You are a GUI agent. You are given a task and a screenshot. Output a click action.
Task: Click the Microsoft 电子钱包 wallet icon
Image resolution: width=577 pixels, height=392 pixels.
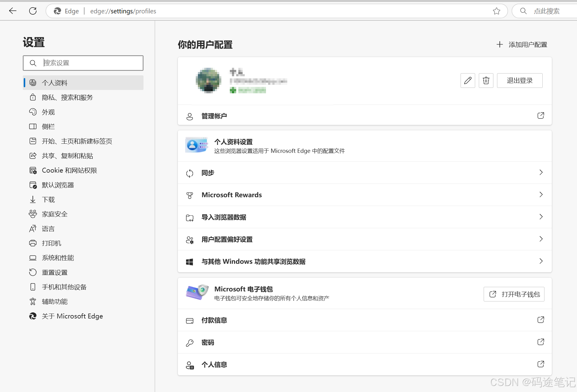pos(197,292)
